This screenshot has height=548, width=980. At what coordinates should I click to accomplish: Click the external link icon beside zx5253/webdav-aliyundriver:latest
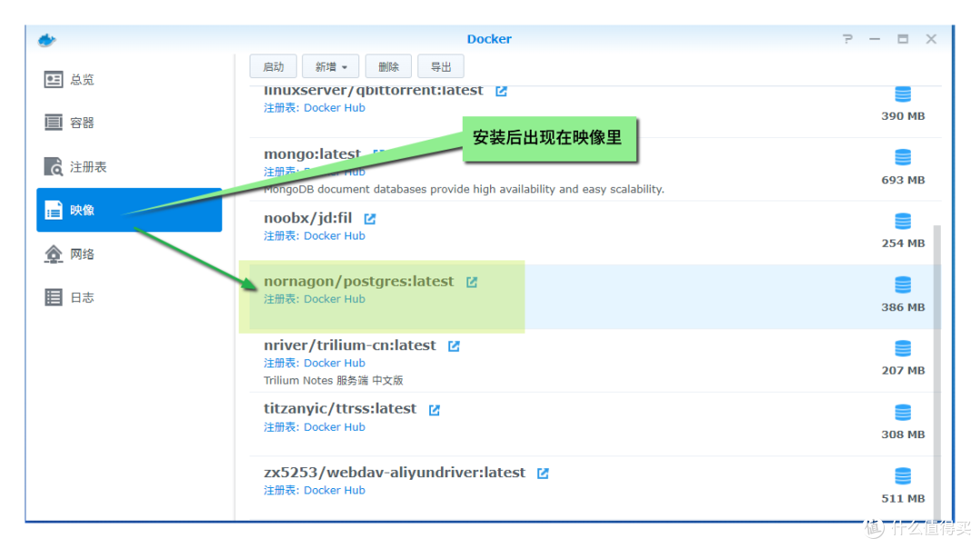tap(543, 472)
